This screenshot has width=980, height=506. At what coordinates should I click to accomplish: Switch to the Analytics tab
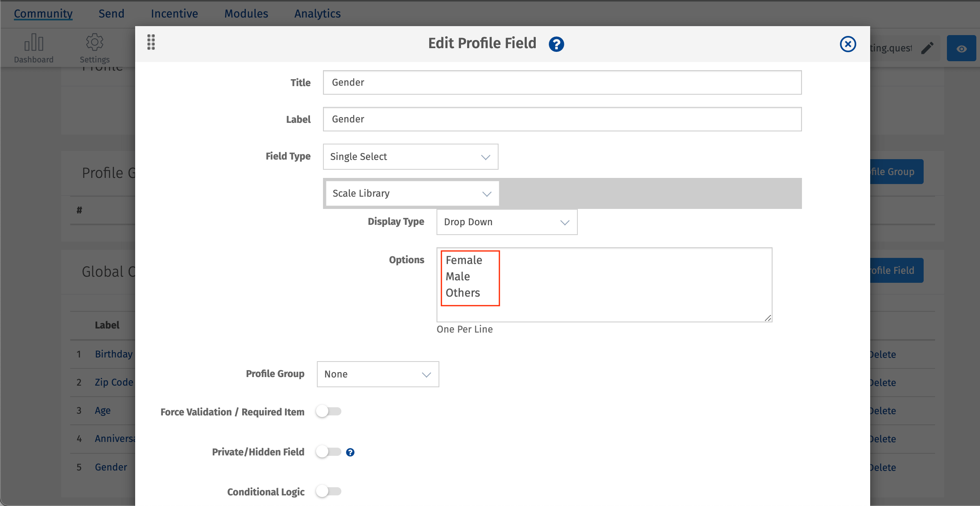click(x=317, y=13)
